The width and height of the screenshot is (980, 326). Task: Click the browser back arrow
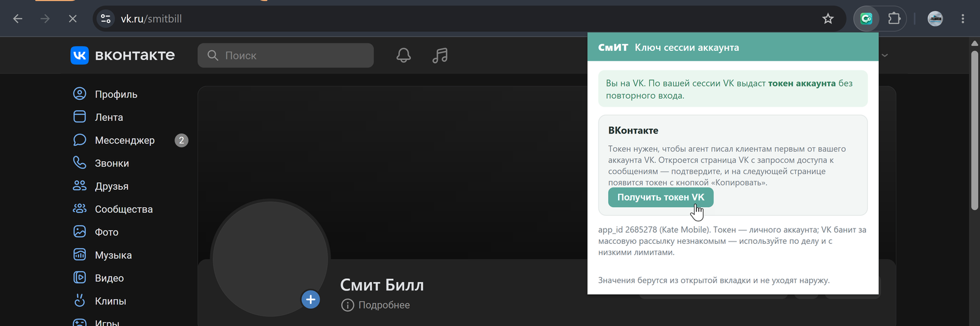(x=18, y=19)
